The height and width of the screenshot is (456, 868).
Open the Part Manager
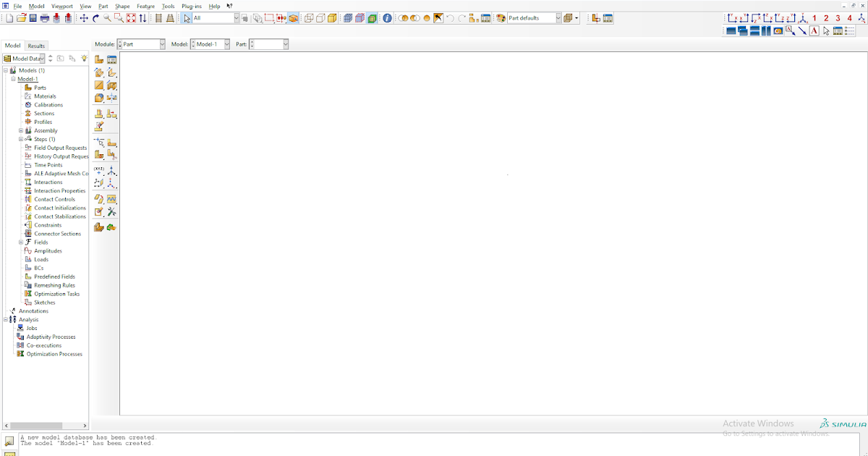112,59
